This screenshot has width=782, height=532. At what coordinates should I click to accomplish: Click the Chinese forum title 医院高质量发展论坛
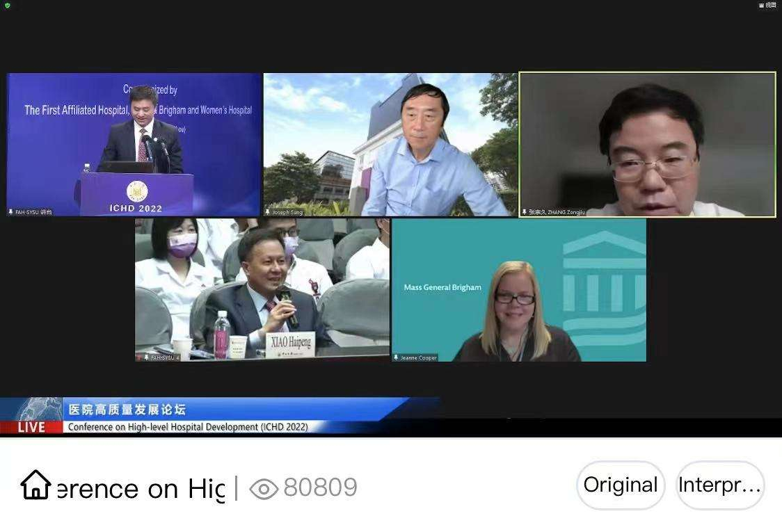click(127, 410)
